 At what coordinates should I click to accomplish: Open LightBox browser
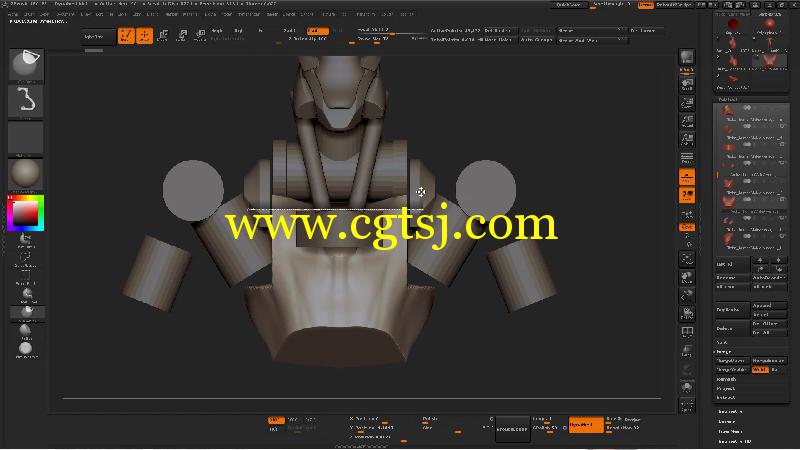[x=98, y=36]
